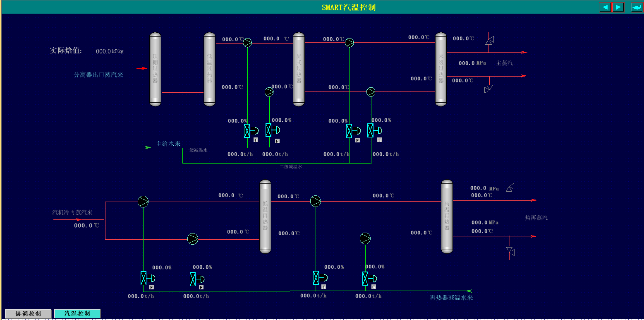Click the 实际焓值 kJ/kg value field
The height and width of the screenshot is (320, 644).
pyautogui.click(x=103, y=52)
